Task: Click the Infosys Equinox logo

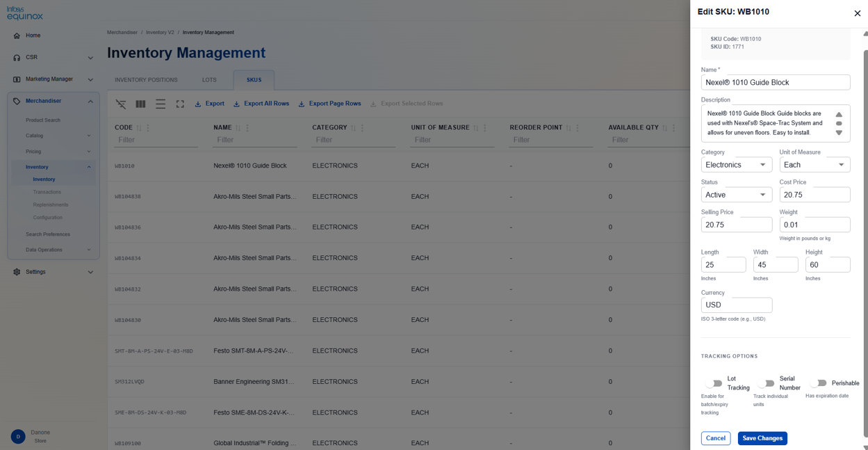Action: point(25,13)
